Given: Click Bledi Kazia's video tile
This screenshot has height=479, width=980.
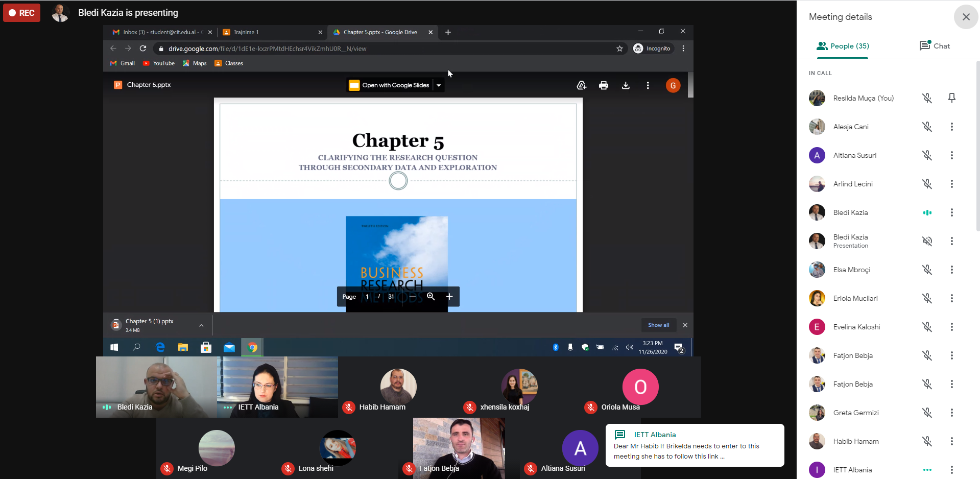Looking at the screenshot, I should point(156,387).
